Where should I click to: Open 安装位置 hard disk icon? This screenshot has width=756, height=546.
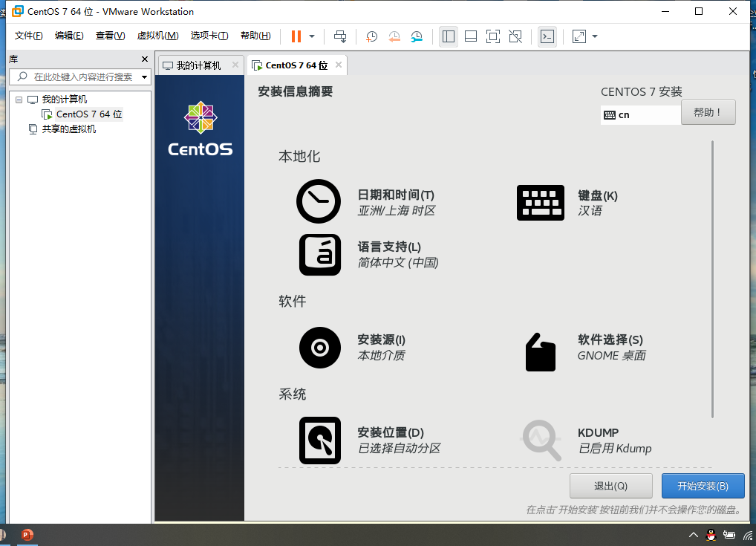click(319, 441)
